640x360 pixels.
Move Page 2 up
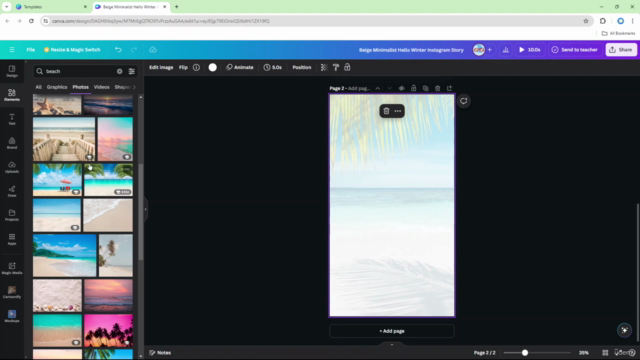378,88
